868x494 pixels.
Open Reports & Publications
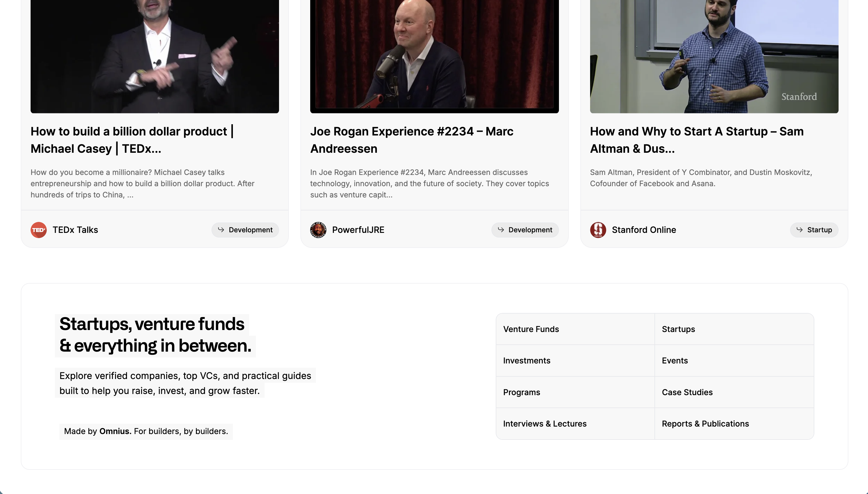[734, 423]
